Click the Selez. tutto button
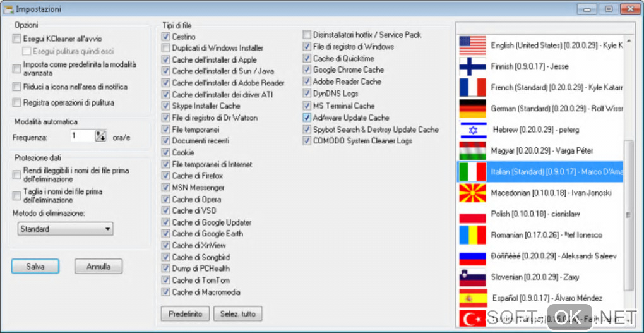Screen dimensions: 644x333 [x=238, y=314]
